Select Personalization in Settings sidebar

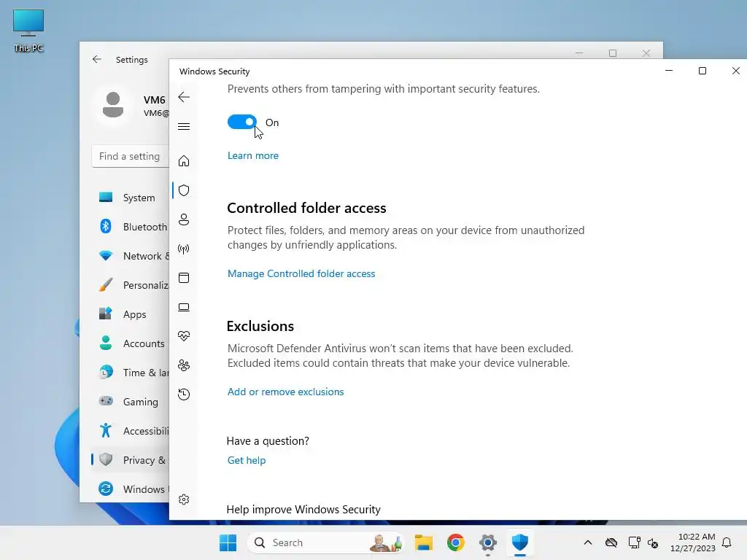(x=130, y=285)
